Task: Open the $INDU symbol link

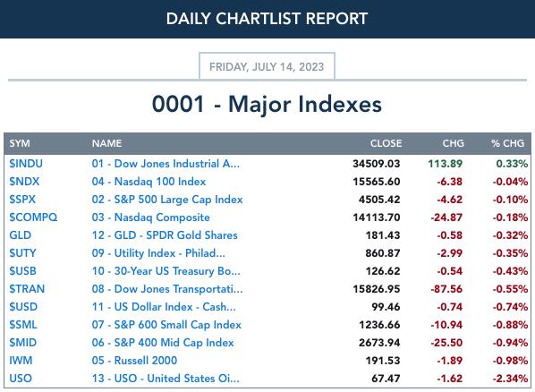Action: tap(26, 164)
